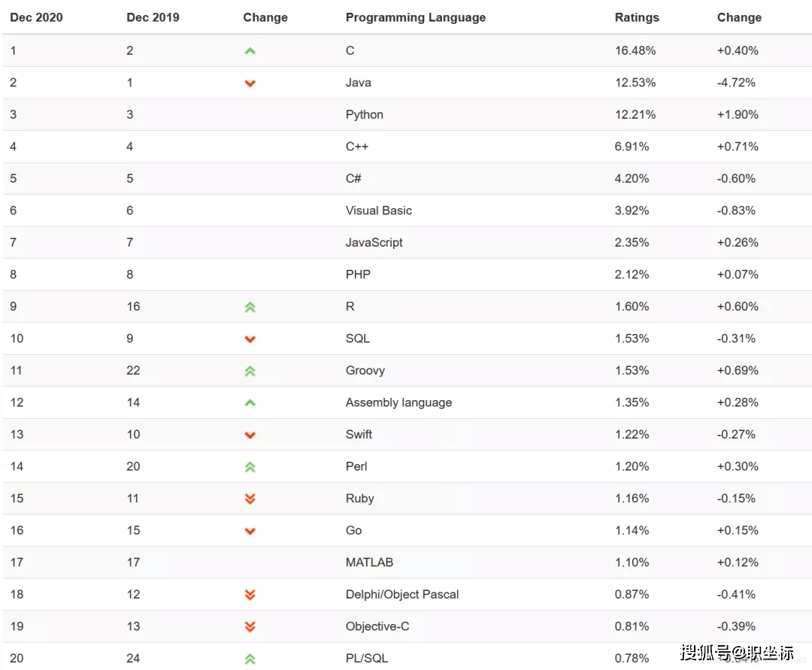Click the Programming Language column header
The width and height of the screenshot is (812, 670).
tap(416, 17)
